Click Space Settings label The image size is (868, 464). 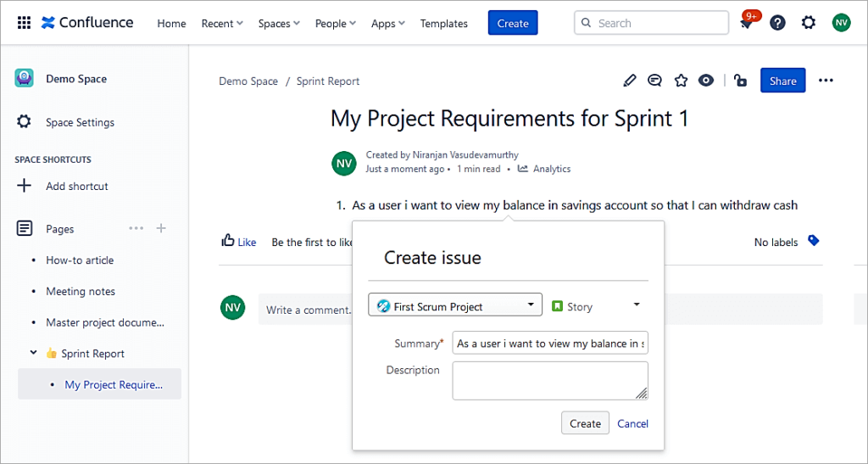coord(81,122)
